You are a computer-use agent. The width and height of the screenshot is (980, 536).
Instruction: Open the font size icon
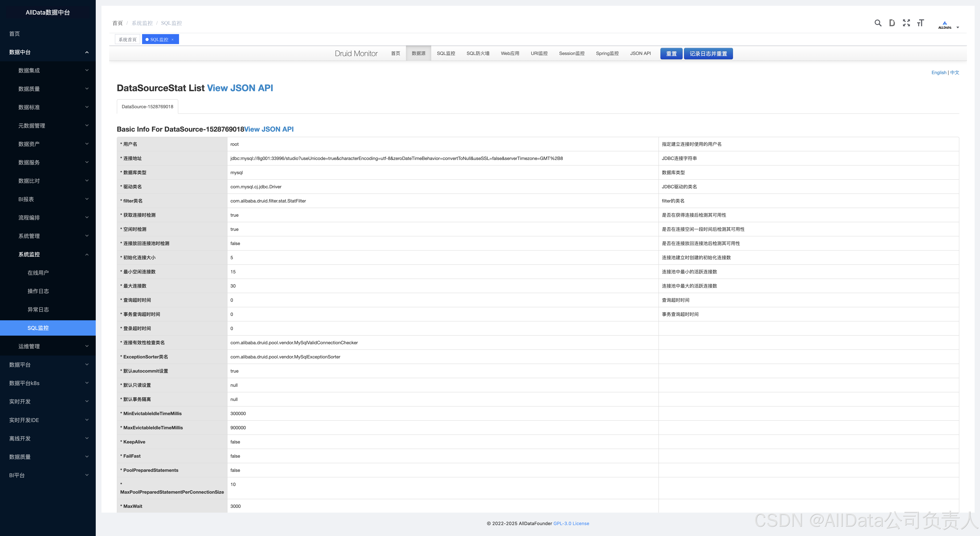(920, 23)
